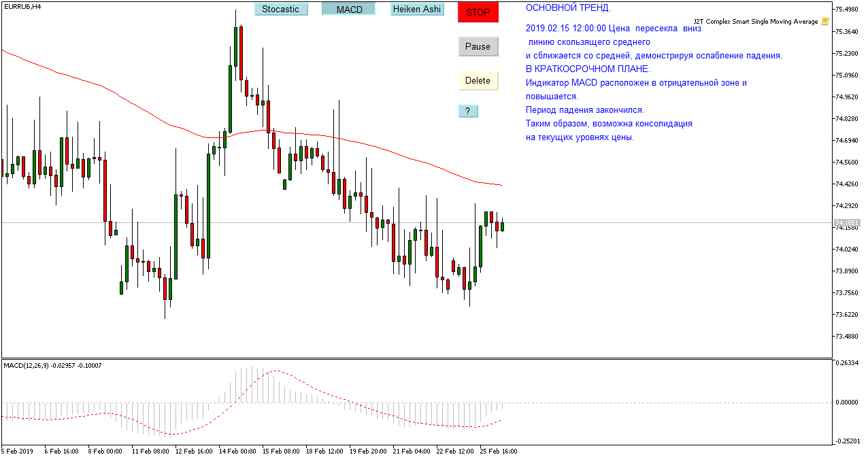Image resolution: width=868 pixels, height=459 pixels.
Task: Open help with the ? button
Action: [x=468, y=111]
